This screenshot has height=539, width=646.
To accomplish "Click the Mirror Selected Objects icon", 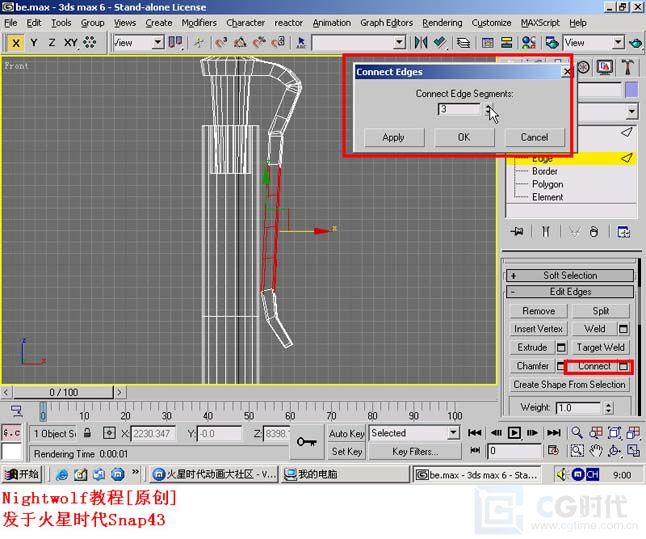I will click(x=421, y=42).
